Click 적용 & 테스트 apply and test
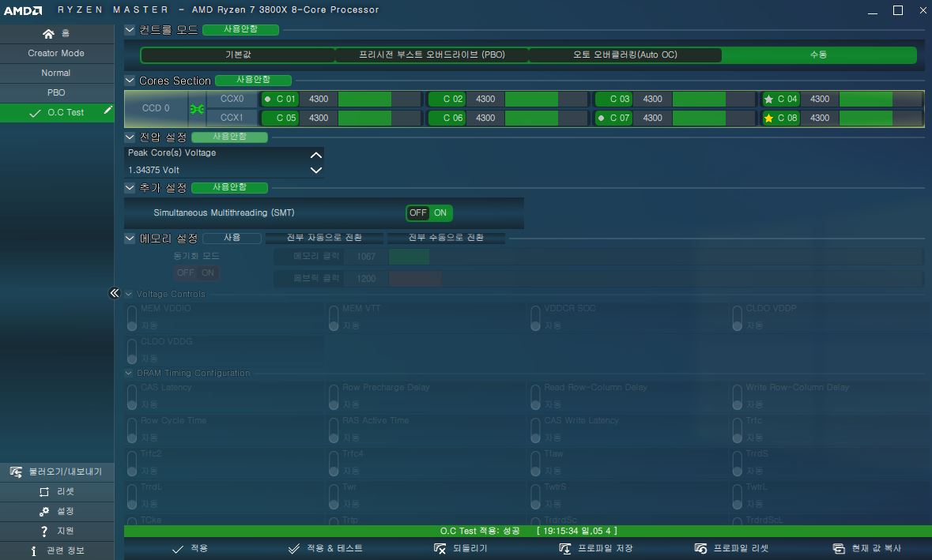This screenshot has width=932, height=560. 325,548
